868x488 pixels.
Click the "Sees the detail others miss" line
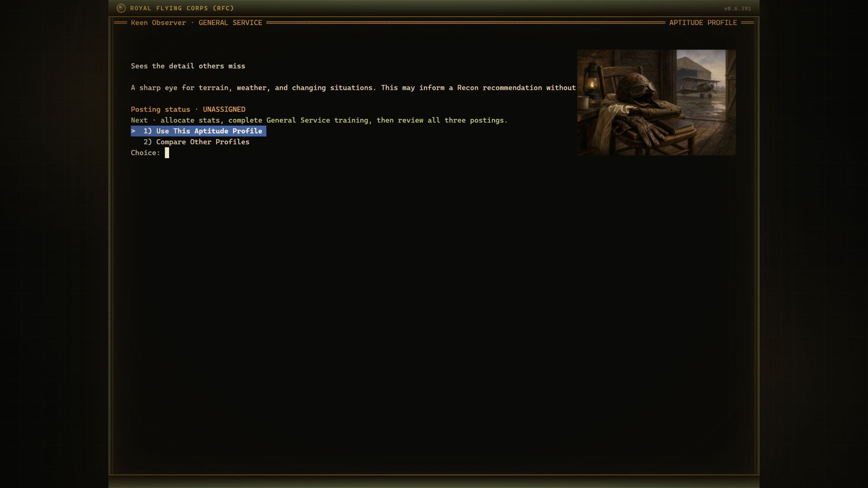188,66
